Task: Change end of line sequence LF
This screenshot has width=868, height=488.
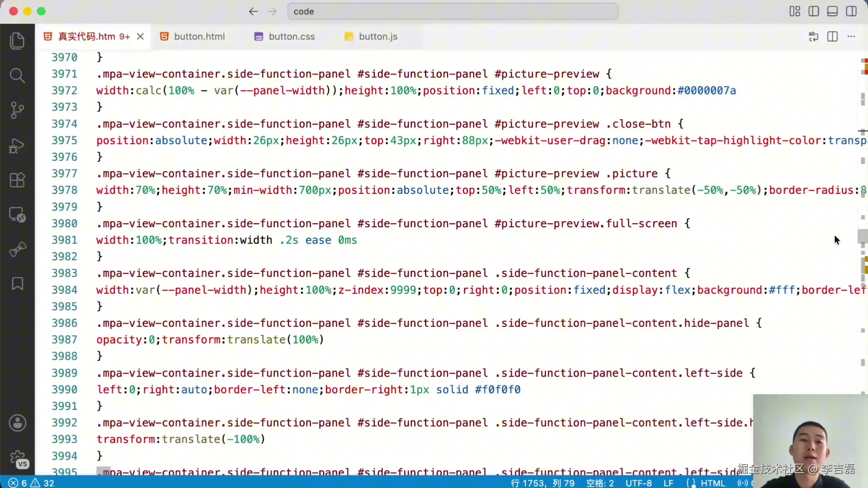Action: pyautogui.click(x=668, y=483)
